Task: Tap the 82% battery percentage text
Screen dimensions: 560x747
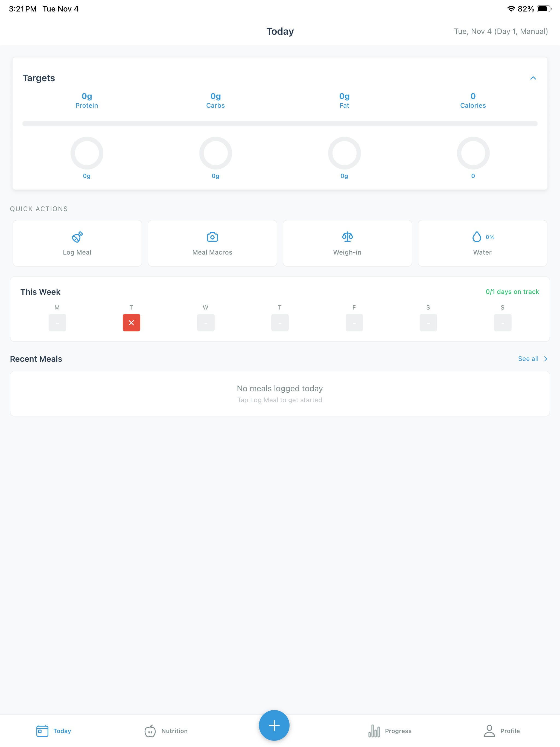Action: [x=526, y=9]
